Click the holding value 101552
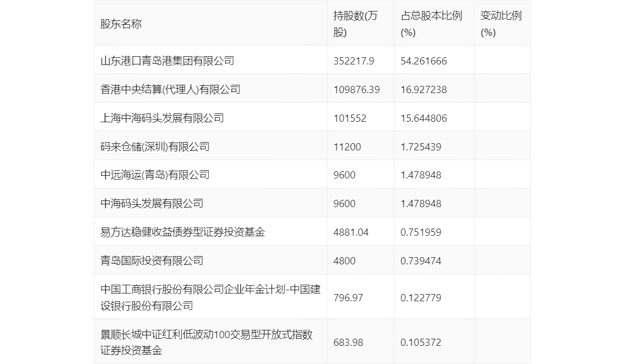This screenshot has width=625, height=364. [349, 118]
